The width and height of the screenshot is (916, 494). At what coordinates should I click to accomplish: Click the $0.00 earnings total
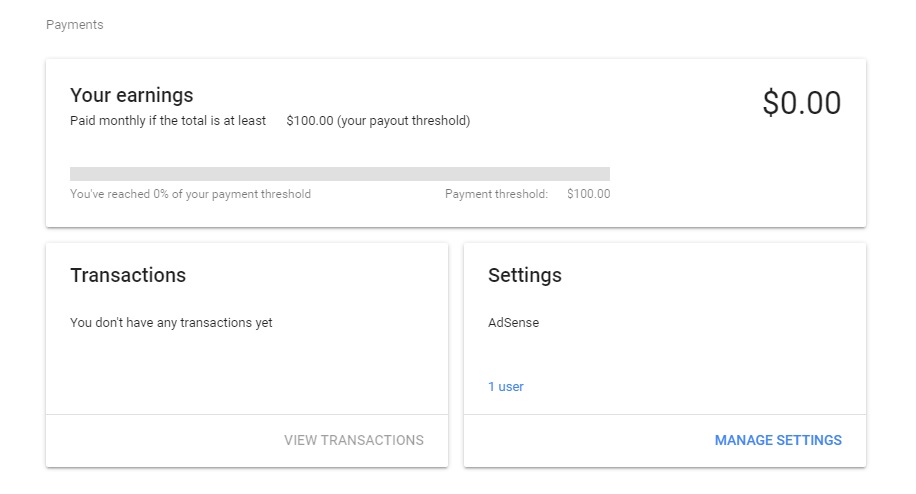click(801, 103)
